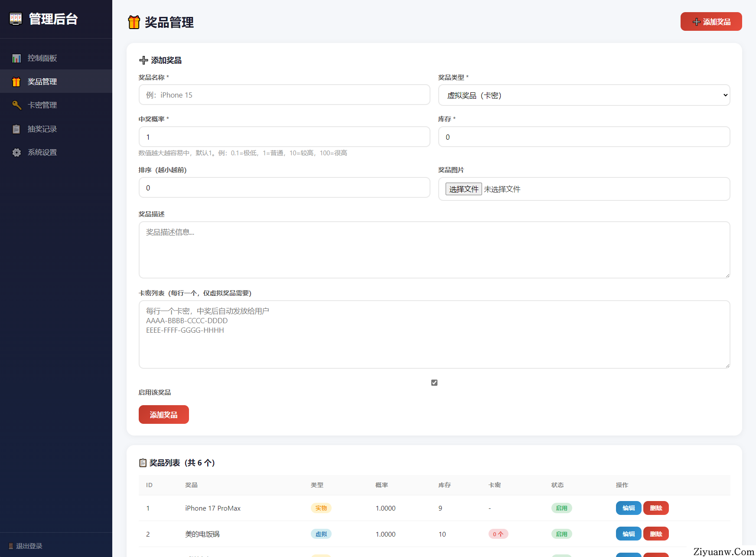Click stock value 9 for iPhone 17 ProMax
The height and width of the screenshot is (557, 756).
tap(440, 508)
